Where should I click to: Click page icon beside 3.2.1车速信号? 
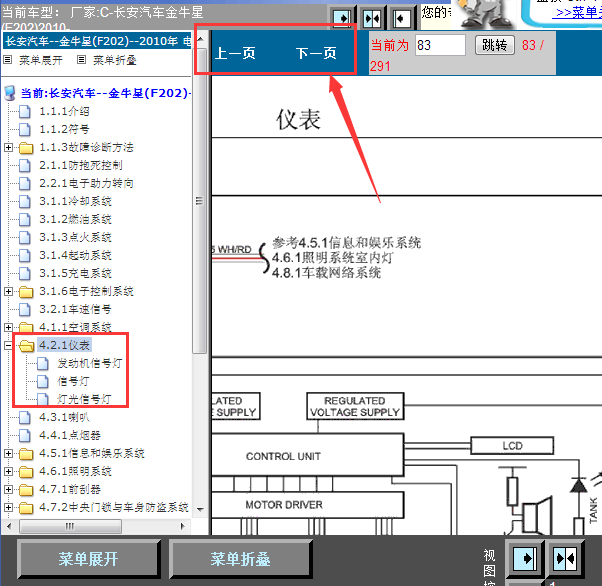(x=25, y=310)
